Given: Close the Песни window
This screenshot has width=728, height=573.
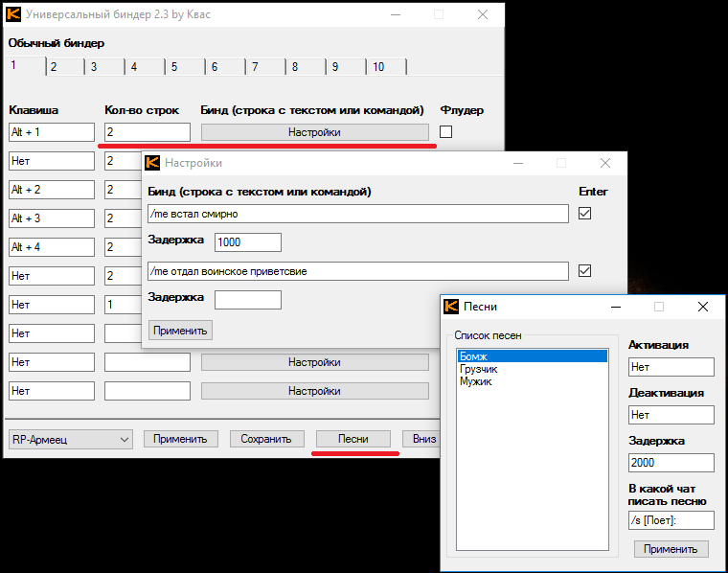Looking at the screenshot, I should [703, 307].
